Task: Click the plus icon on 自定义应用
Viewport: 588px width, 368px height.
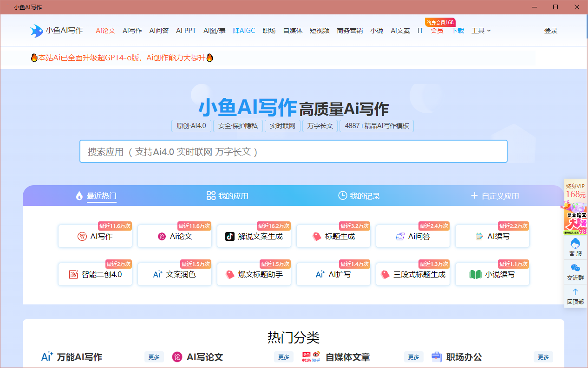Action: tap(474, 196)
